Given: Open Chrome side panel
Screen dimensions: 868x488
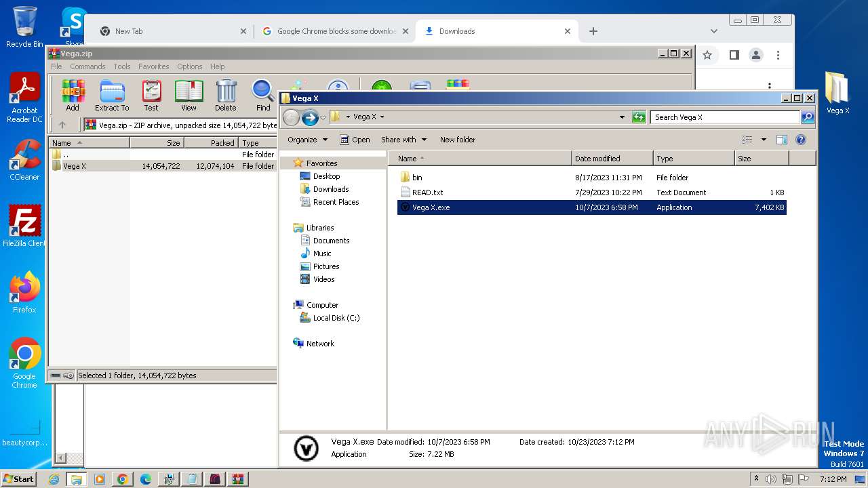Looking at the screenshot, I should tap(734, 55).
